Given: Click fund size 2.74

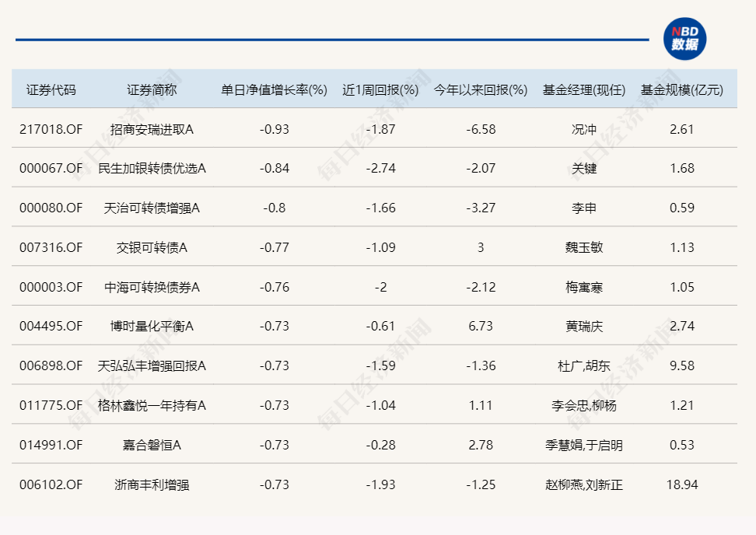Looking at the screenshot, I should coord(682,326).
